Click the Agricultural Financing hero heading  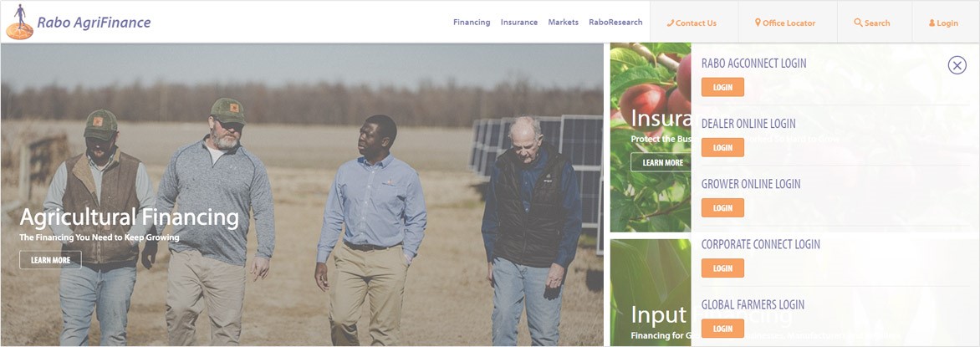pyautogui.click(x=130, y=217)
